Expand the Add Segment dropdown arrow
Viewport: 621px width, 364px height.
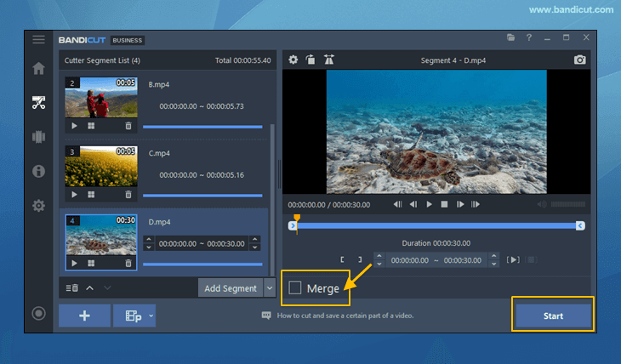pyautogui.click(x=270, y=288)
